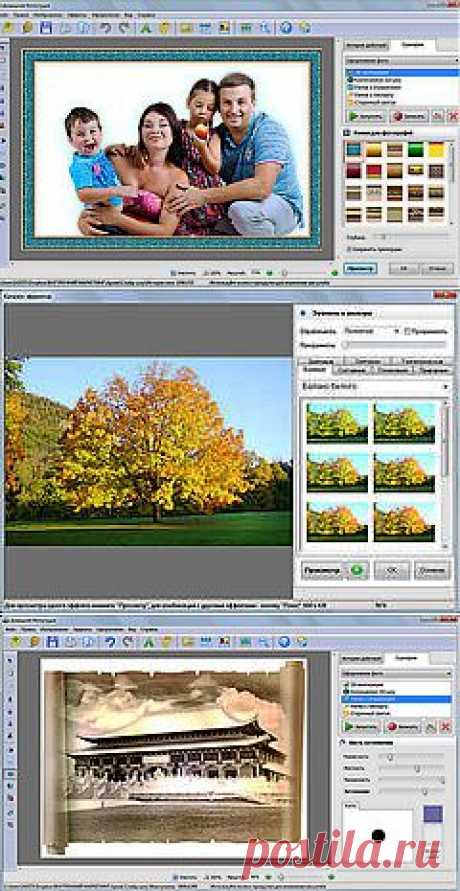Viewport: 460px width, 891px height.
Task: Click red X delete icon, temple photo effects panel
Action: [446, 726]
